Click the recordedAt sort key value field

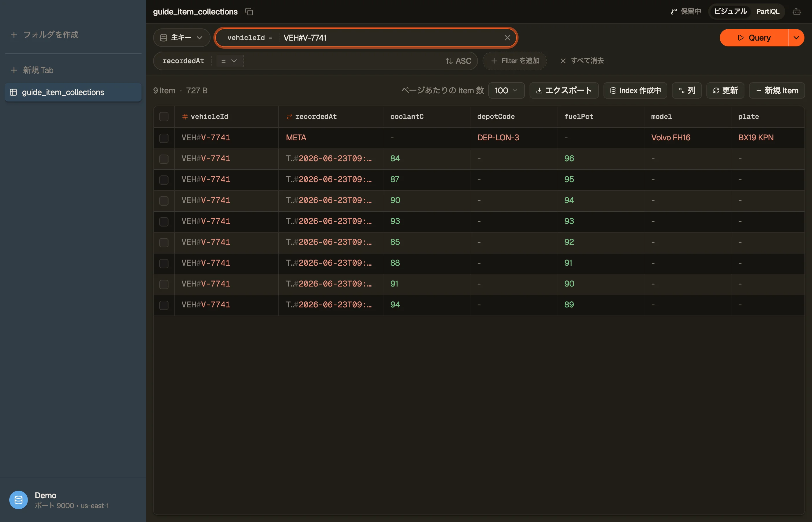pos(342,61)
